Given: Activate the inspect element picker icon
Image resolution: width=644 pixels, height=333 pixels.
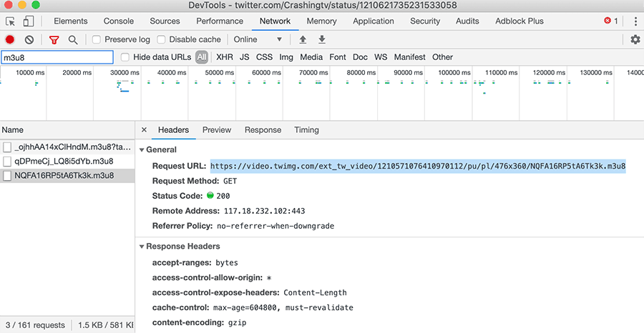Looking at the screenshot, I should coord(10,21).
